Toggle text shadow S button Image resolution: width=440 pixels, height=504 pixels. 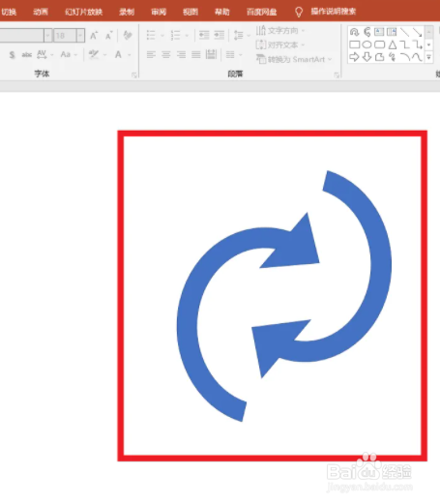[12, 55]
